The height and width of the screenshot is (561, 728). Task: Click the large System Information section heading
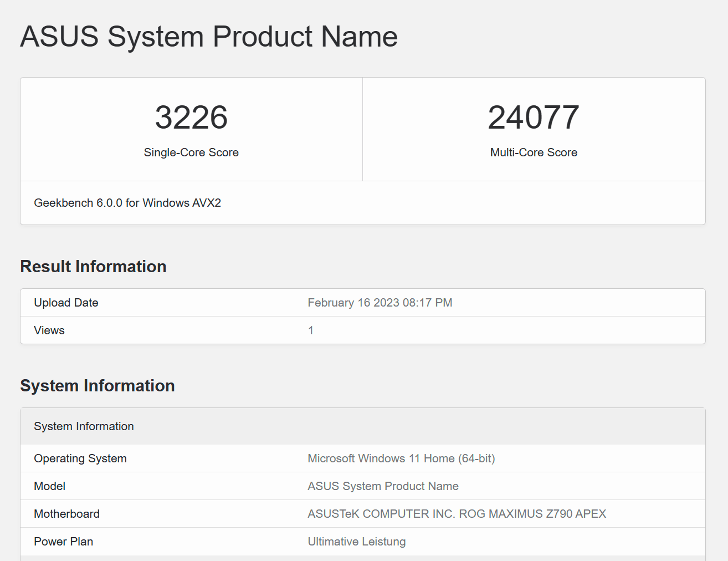click(98, 386)
